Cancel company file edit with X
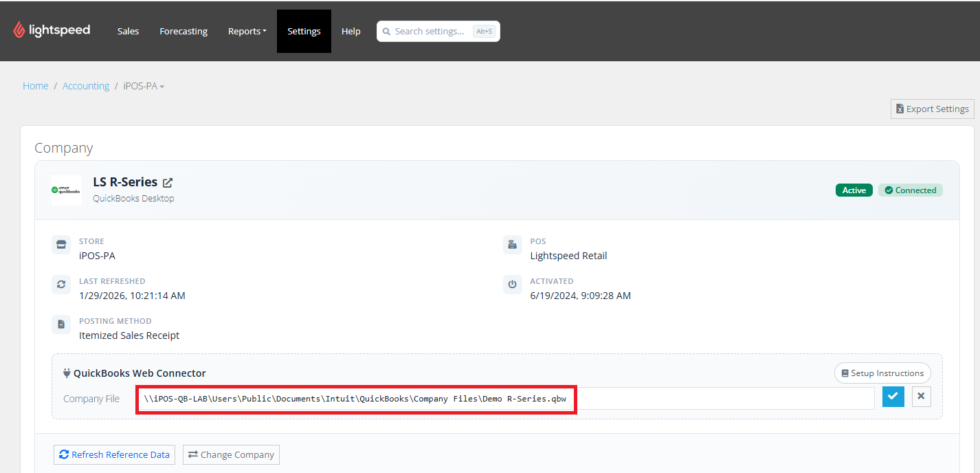 pos(921,397)
